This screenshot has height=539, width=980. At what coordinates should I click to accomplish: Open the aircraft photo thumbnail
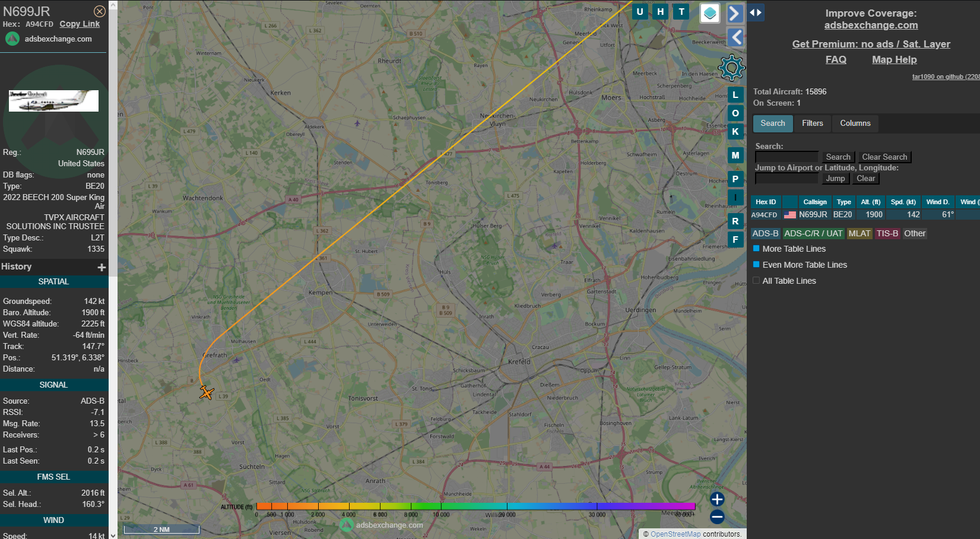(53, 101)
